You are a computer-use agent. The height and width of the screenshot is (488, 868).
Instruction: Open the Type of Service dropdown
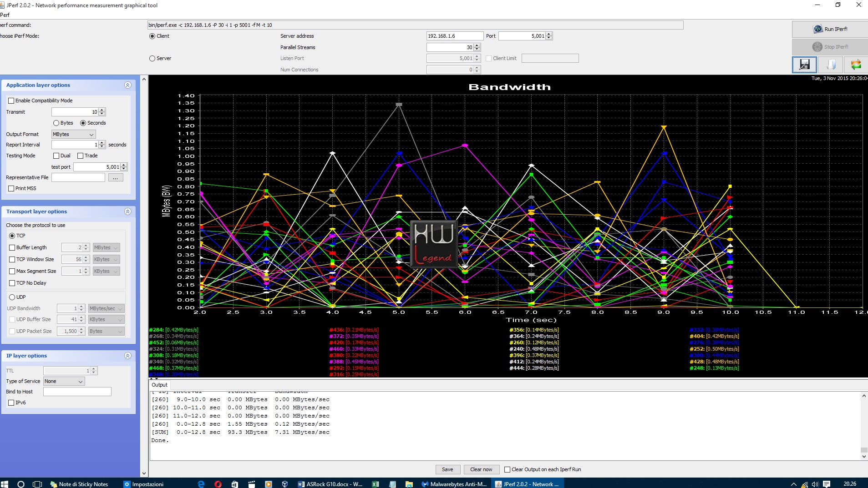pyautogui.click(x=64, y=381)
